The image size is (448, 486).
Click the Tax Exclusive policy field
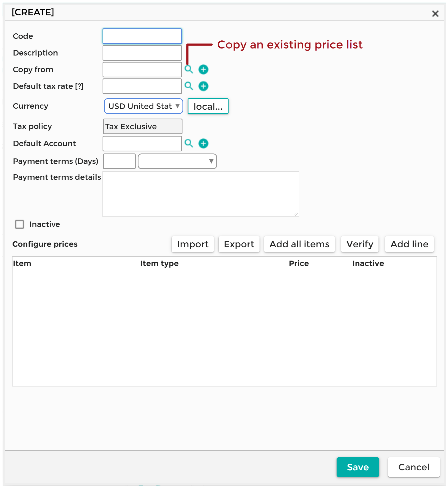pyautogui.click(x=143, y=126)
